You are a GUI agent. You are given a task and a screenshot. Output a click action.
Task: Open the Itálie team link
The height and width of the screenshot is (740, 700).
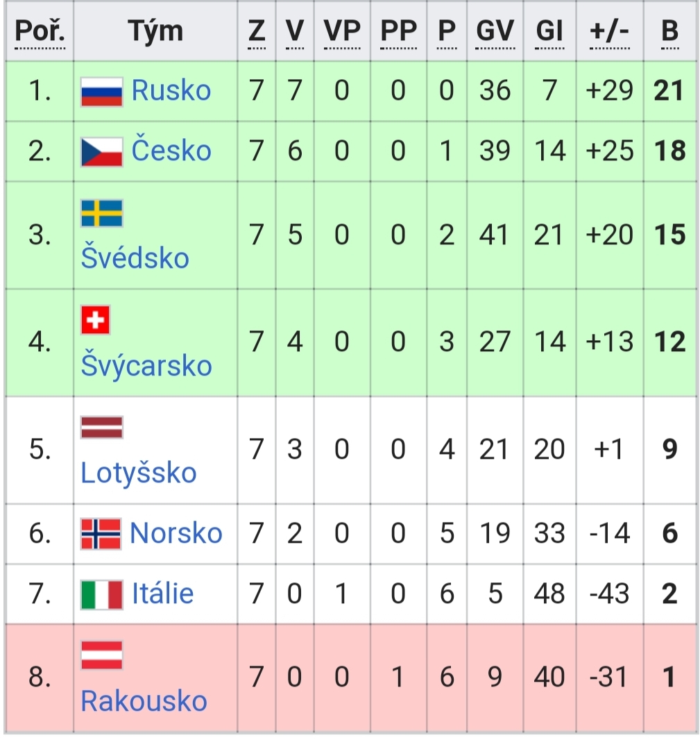163,594
